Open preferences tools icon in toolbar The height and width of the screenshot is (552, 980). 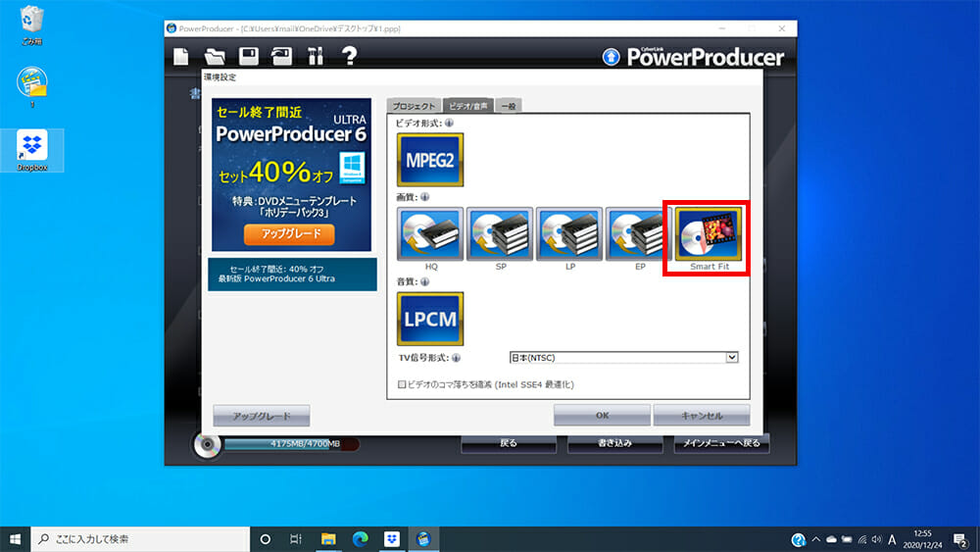[x=316, y=56]
